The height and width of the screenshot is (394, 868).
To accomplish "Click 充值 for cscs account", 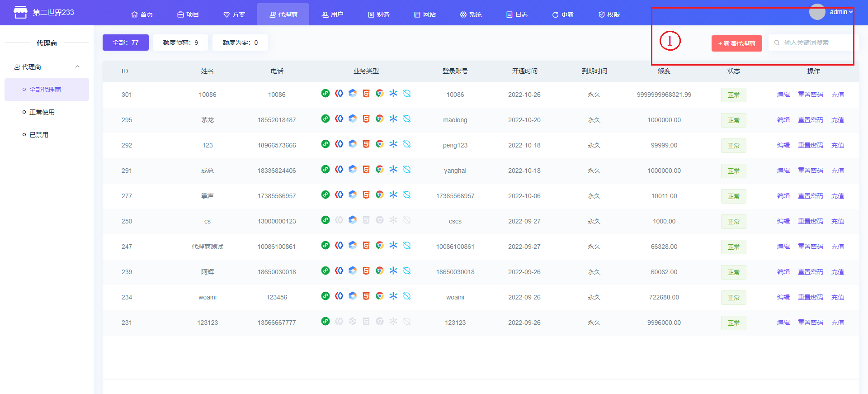I will (x=838, y=221).
